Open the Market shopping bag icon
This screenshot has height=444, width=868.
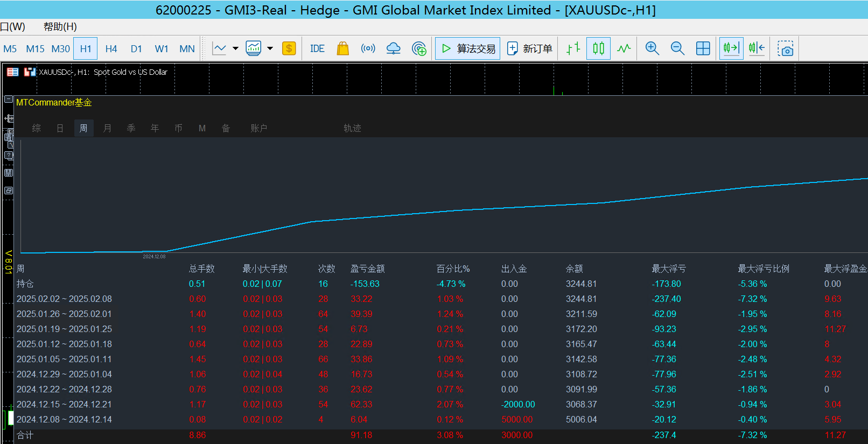click(x=343, y=49)
